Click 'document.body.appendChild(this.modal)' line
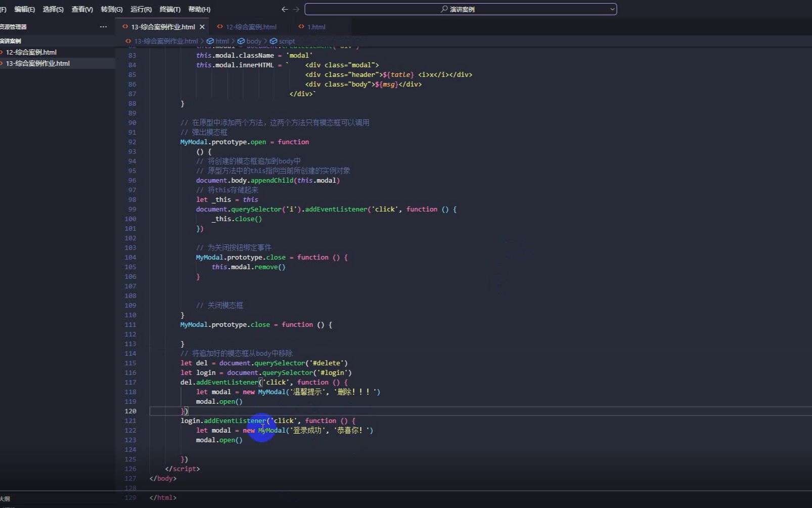The image size is (812, 508). 268,180
